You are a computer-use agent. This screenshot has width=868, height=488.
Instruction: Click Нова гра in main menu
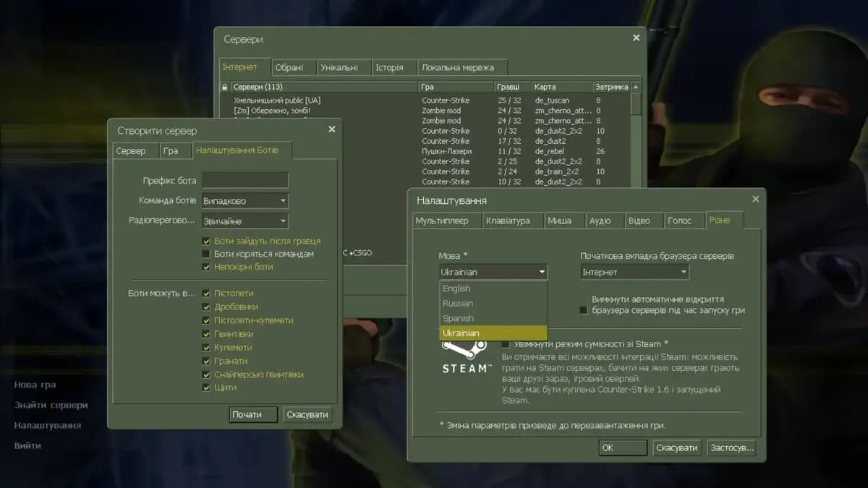pyautogui.click(x=35, y=385)
